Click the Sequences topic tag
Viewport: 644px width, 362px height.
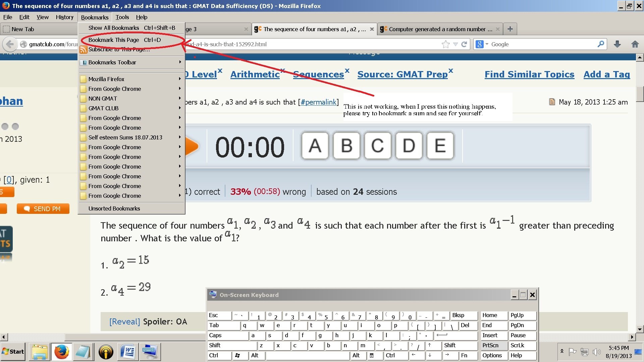[x=318, y=74]
